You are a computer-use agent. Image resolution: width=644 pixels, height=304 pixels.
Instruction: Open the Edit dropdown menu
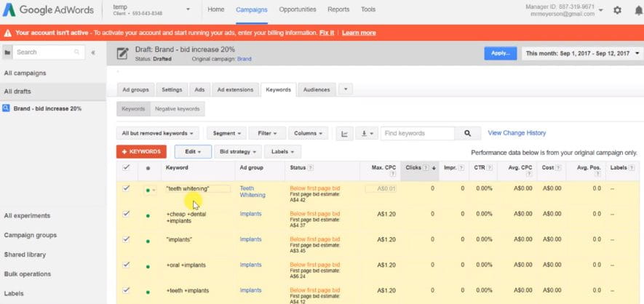[193, 152]
